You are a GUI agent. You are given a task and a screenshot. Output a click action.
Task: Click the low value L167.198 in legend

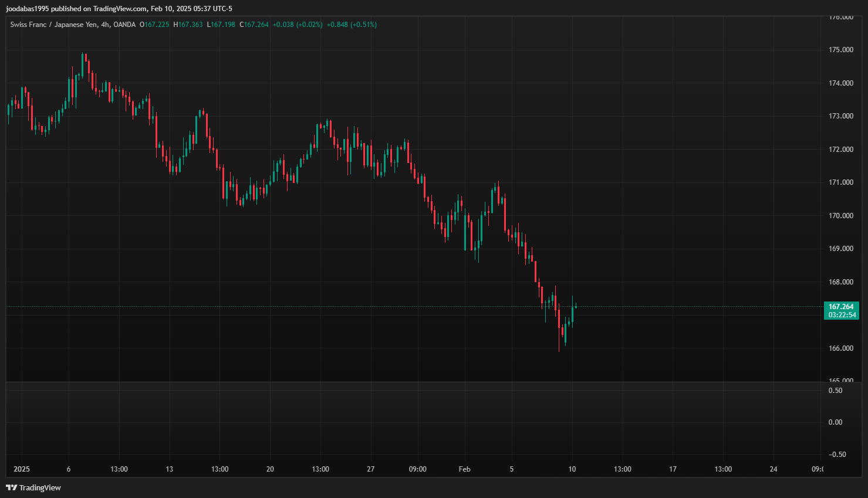[x=221, y=25]
